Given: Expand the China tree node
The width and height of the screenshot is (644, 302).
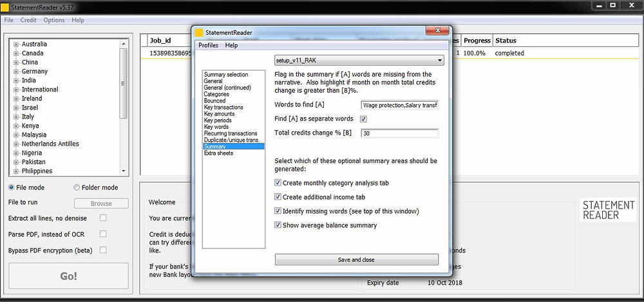Looking at the screenshot, I should (x=16, y=62).
